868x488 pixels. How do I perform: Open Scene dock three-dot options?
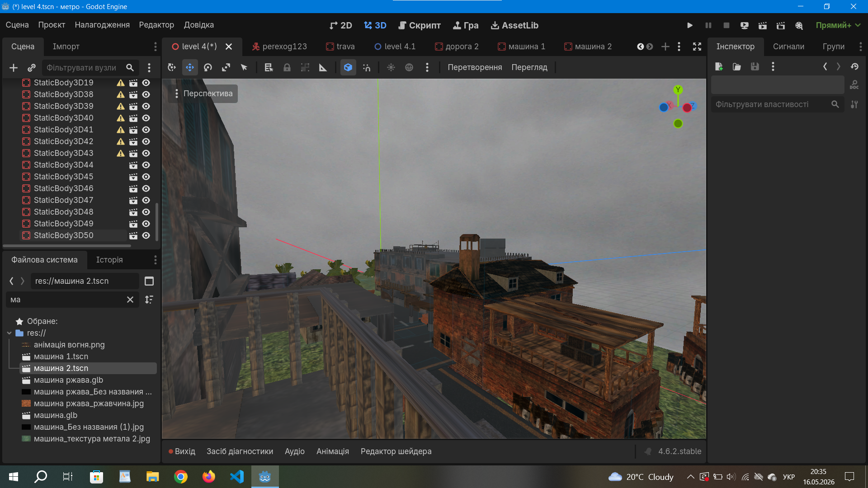[155, 47]
